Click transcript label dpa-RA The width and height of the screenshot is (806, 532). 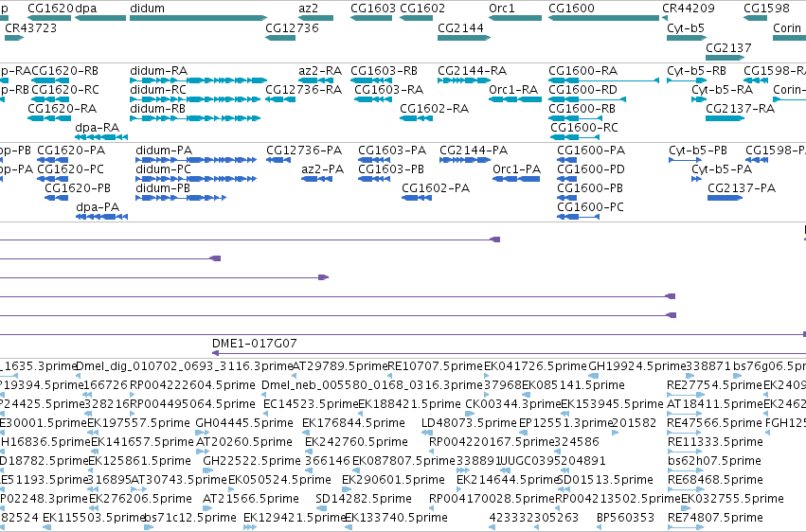pyautogui.click(x=98, y=128)
